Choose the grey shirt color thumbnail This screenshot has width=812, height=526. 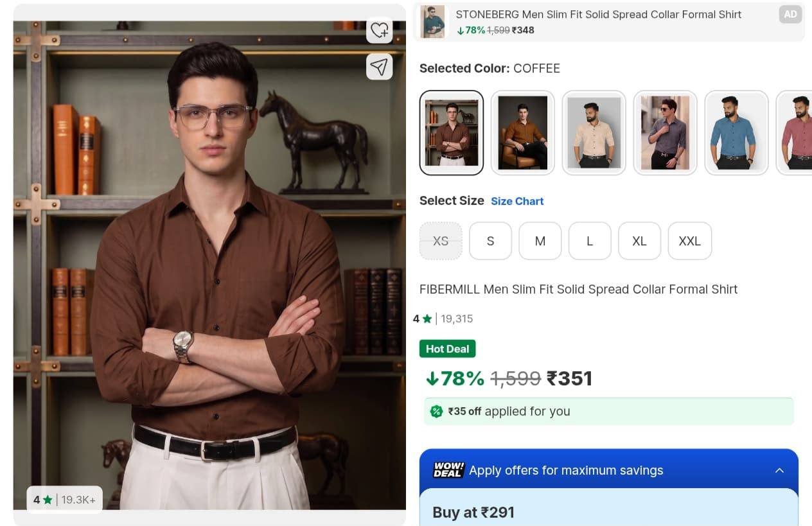pos(665,133)
